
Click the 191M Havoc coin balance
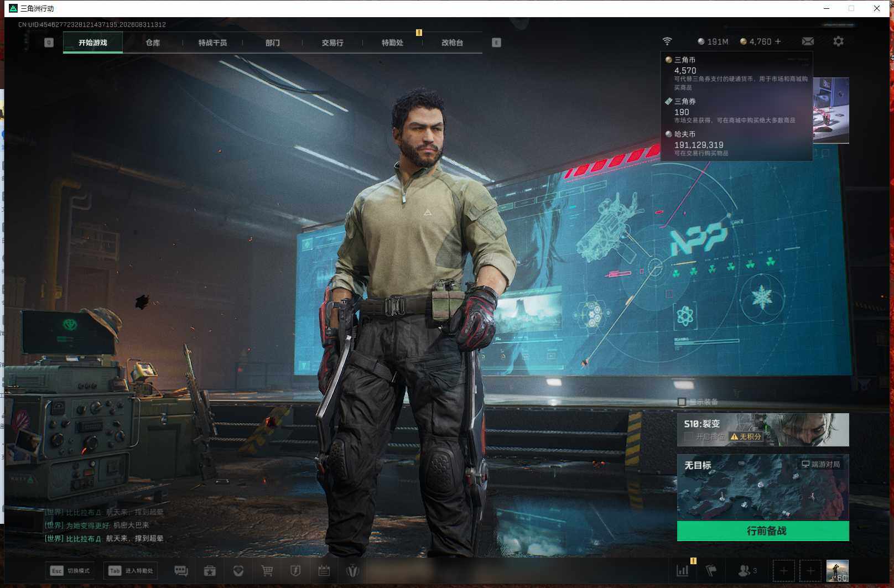click(x=713, y=41)
